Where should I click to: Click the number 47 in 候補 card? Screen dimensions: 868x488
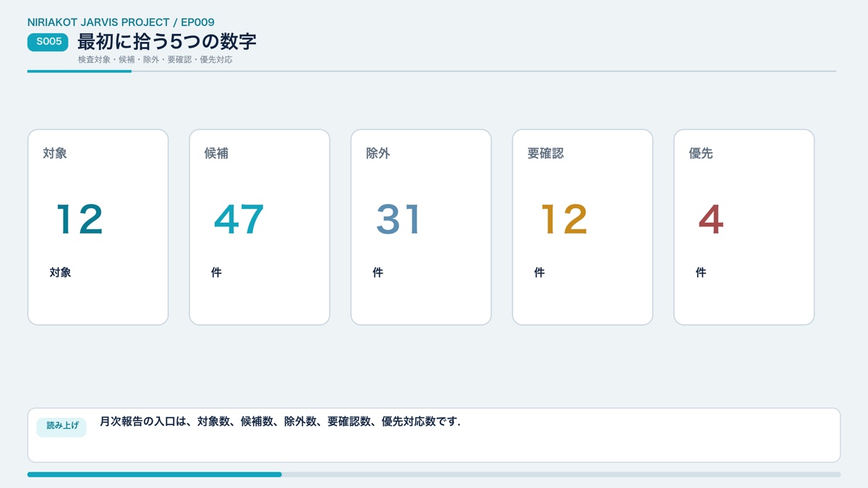239,219
